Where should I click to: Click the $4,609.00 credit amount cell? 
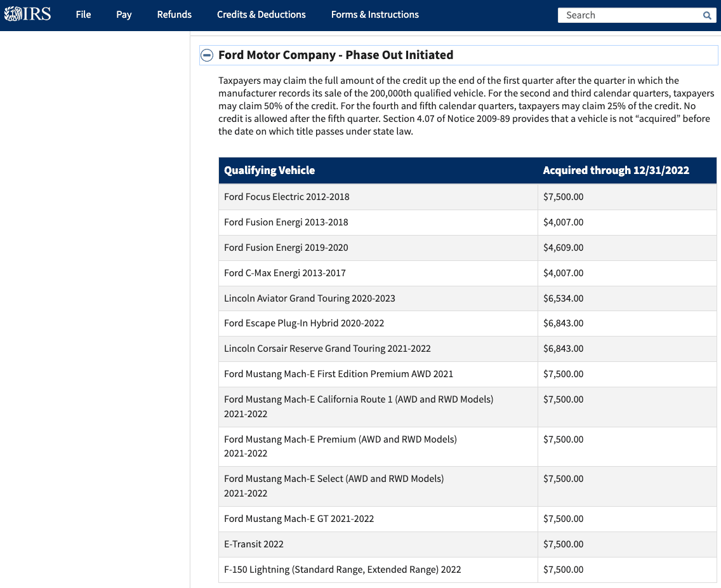(x=563, y=248)
